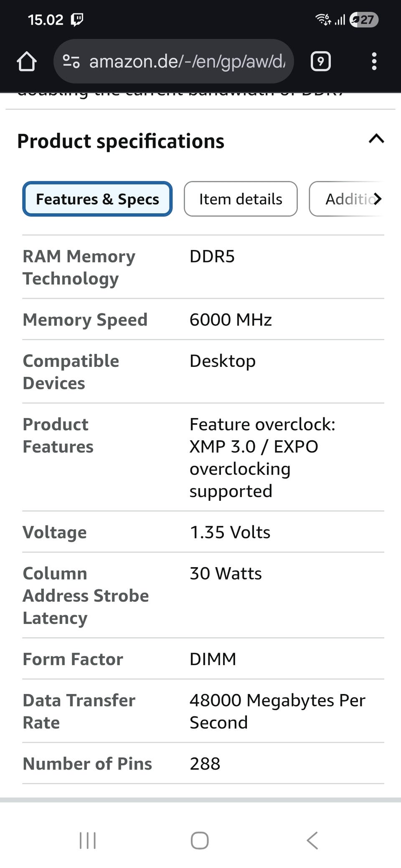Tap the battery indicator showing 27
This screenshot has height=868, width=401.
(x=364, y=20)
